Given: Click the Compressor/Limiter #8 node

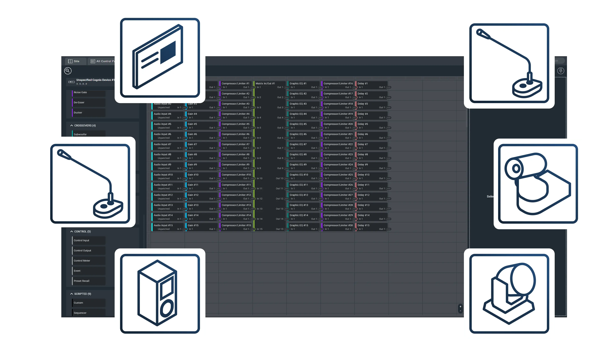Looking at the screenshot, I should tap(236, 156).
